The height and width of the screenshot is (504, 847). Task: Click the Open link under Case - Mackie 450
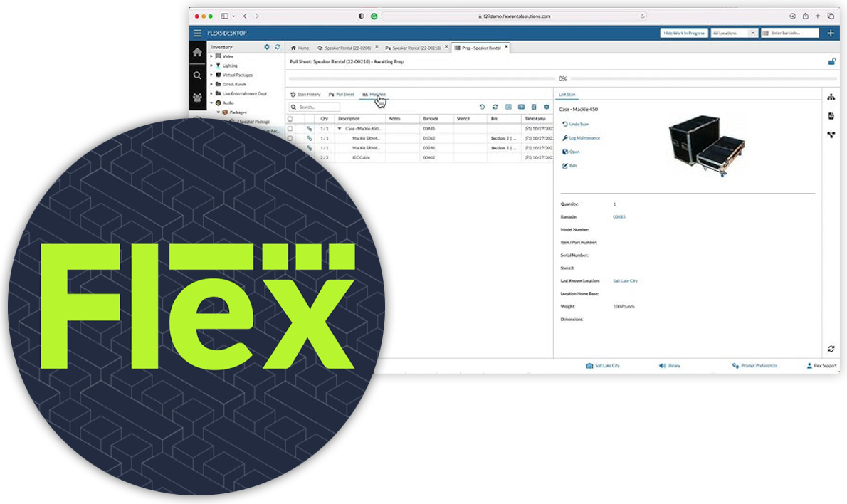click(x=571, y=152)
